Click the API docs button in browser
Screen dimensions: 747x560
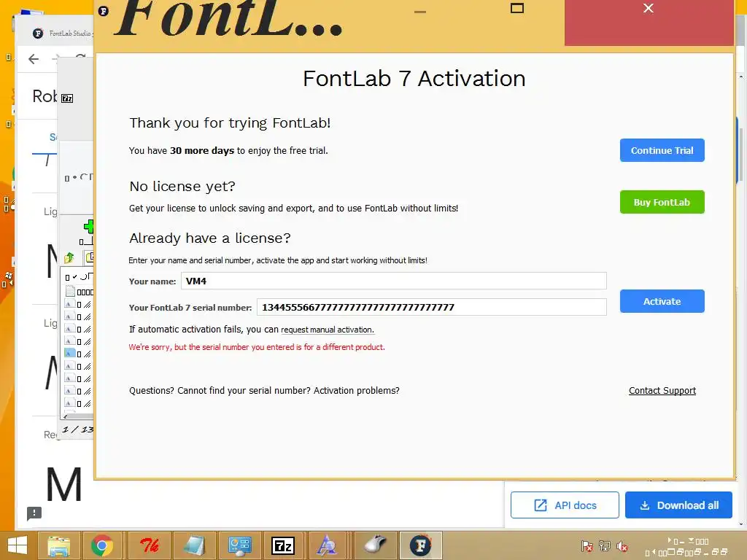click(x=565, y=505)
